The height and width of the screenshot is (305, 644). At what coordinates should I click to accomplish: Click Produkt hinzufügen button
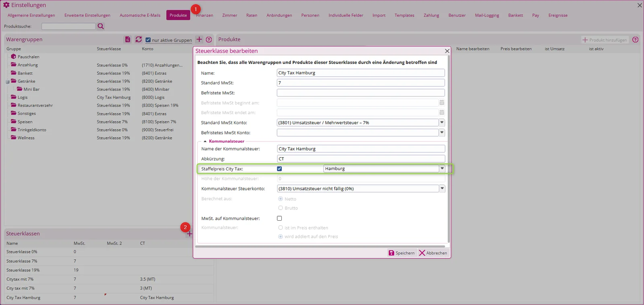(x=605, y=40)
